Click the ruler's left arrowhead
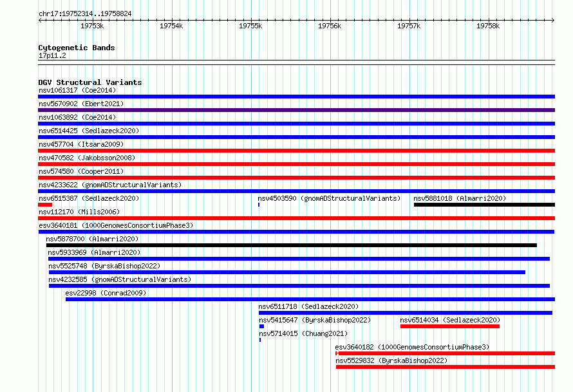The image size is (573, 392). (40, 20)
